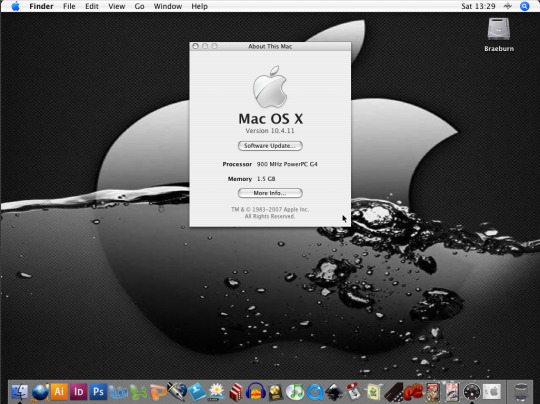
Task: Open the first comic book dock icon
Action: point(433,392)
